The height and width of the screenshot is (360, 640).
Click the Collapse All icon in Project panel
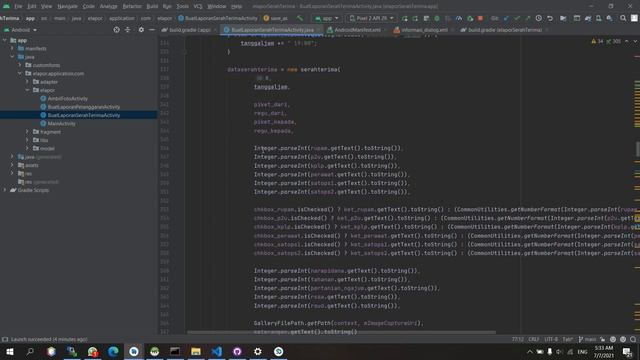pyautogui.click(x=128, y=30)
